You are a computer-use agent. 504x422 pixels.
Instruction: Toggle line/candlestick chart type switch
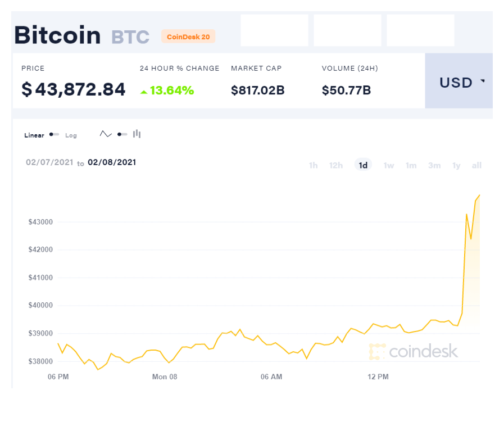122,134
